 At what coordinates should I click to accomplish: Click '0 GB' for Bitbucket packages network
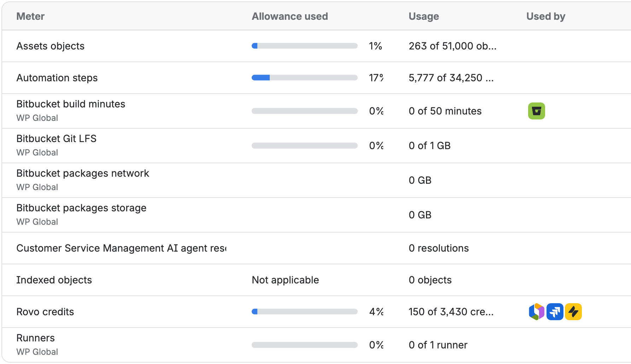420,180
